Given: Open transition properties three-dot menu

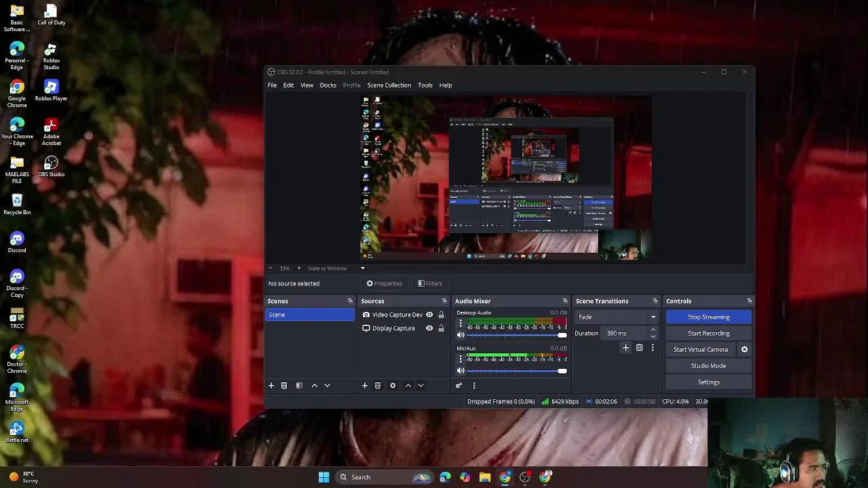Looking at the screenshot, I should pos(652,348).
